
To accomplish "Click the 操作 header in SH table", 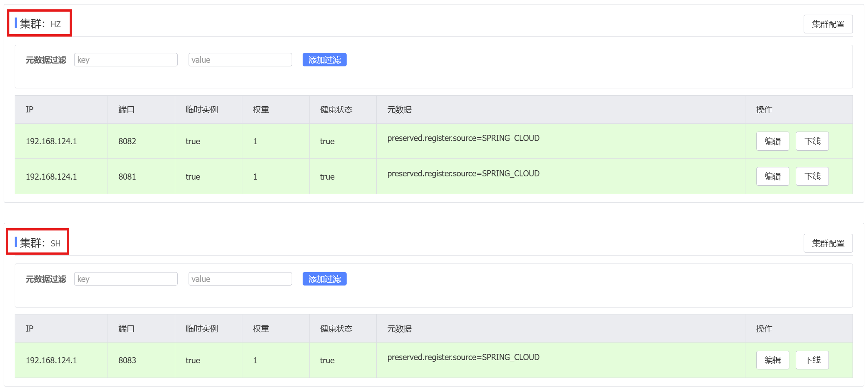I will pyautogui.click(x=764, y=329).
